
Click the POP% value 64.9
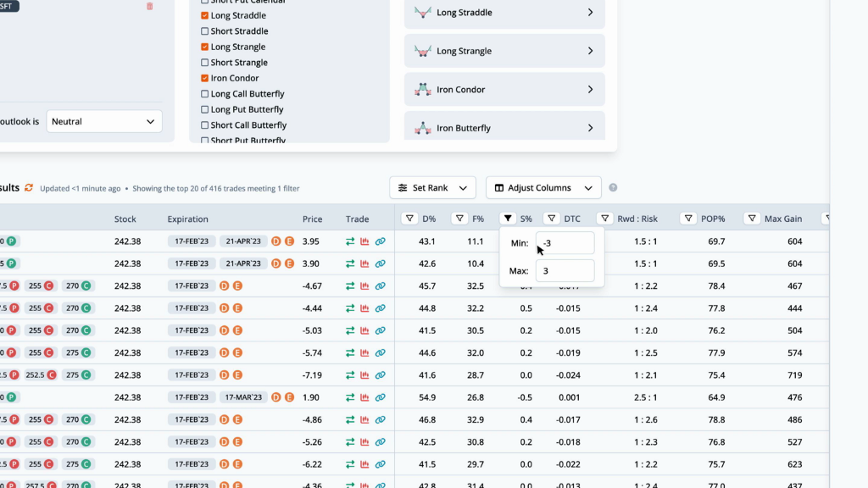(716, 397)
